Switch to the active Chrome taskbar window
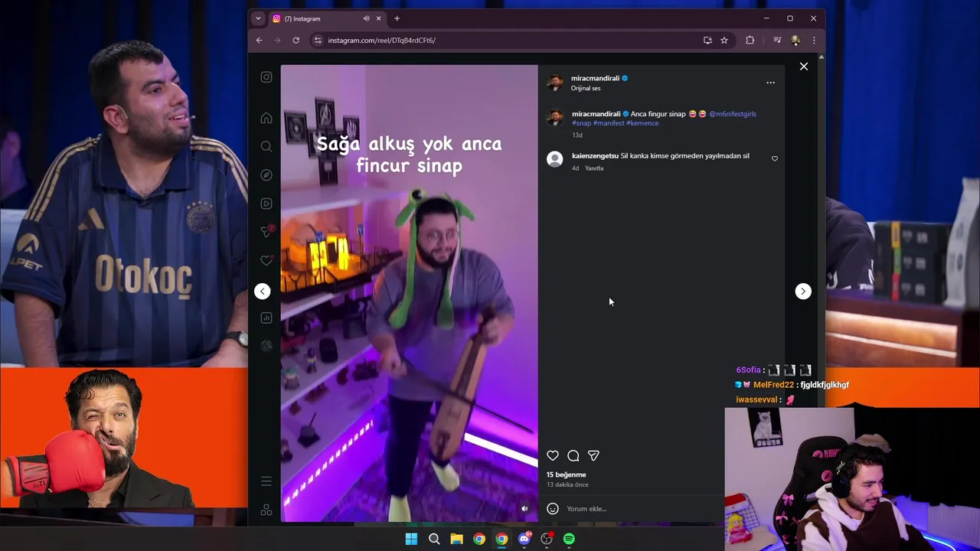Image resolution: width=980 pixels, height=551 pixels. [501, 539]
